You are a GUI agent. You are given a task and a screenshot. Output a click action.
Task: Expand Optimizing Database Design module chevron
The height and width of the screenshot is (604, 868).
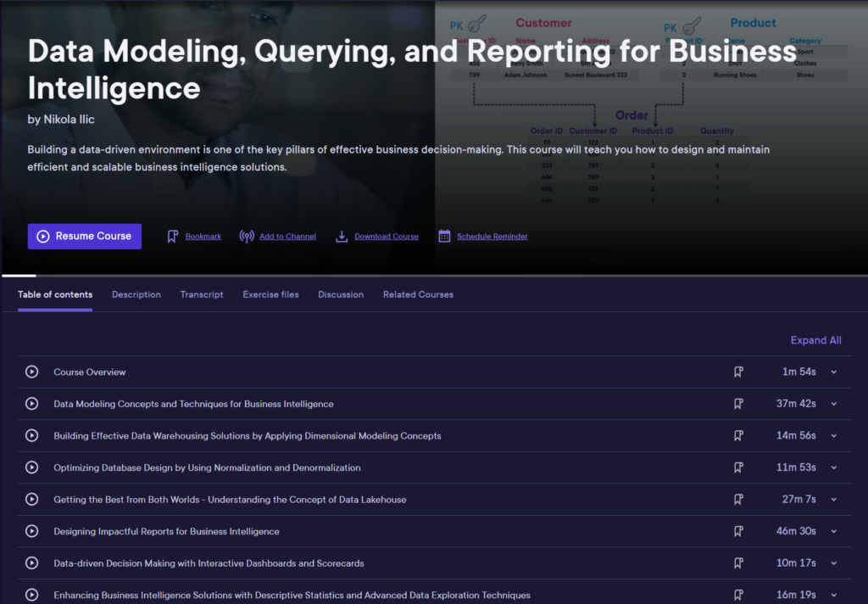pos(834,467)
